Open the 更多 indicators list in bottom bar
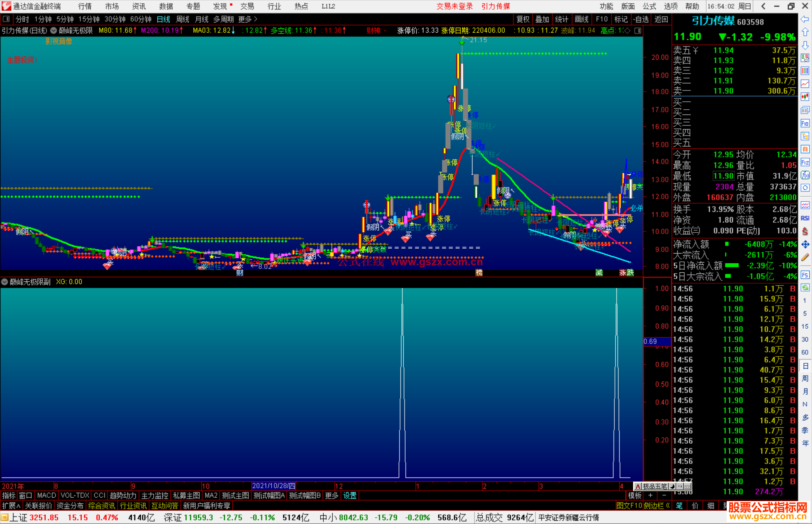The width and height of the screenshot is (812, 524). click(x=332, y=495)
